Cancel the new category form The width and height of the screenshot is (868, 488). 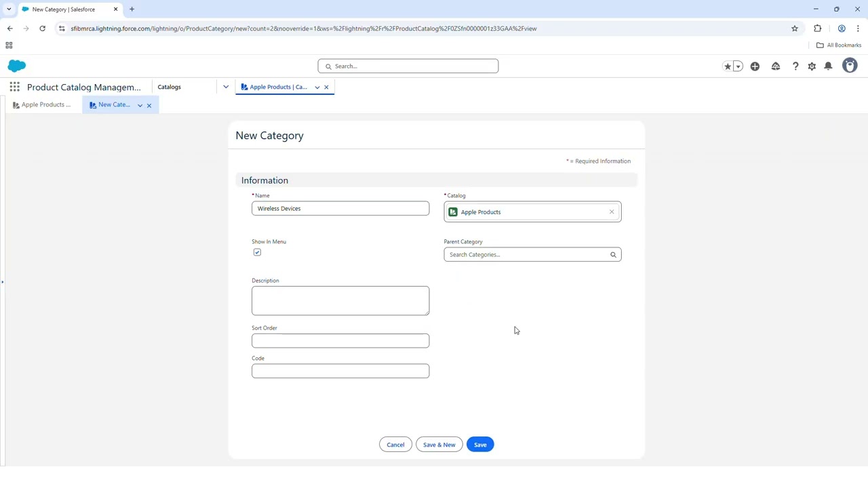click(395, 445)
